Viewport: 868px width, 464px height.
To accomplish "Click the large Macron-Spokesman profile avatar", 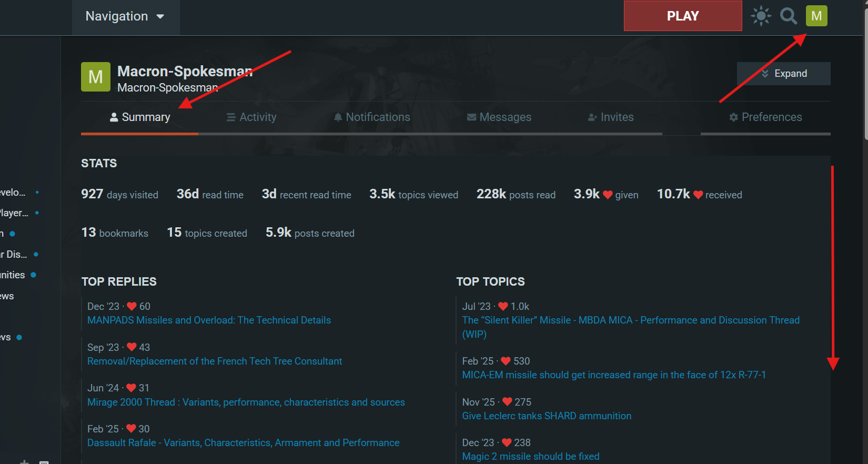I will pyautogui.click(x=96, y=77).
